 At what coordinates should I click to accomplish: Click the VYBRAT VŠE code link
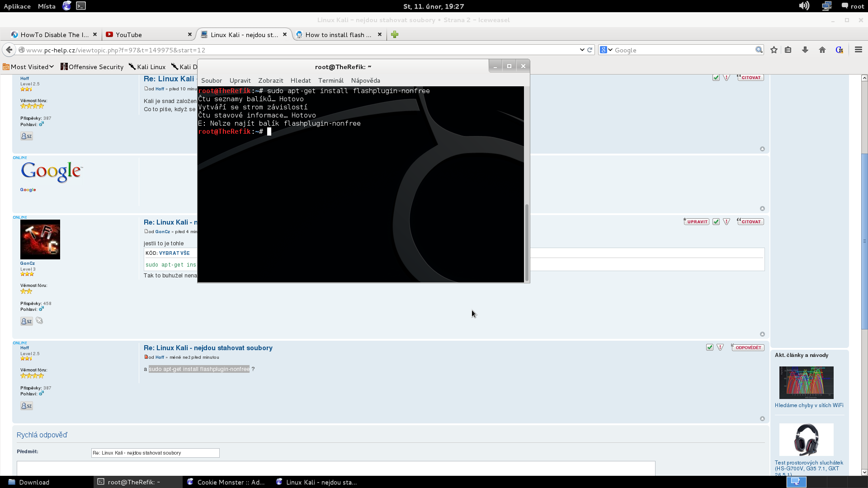tap(174, 253)
